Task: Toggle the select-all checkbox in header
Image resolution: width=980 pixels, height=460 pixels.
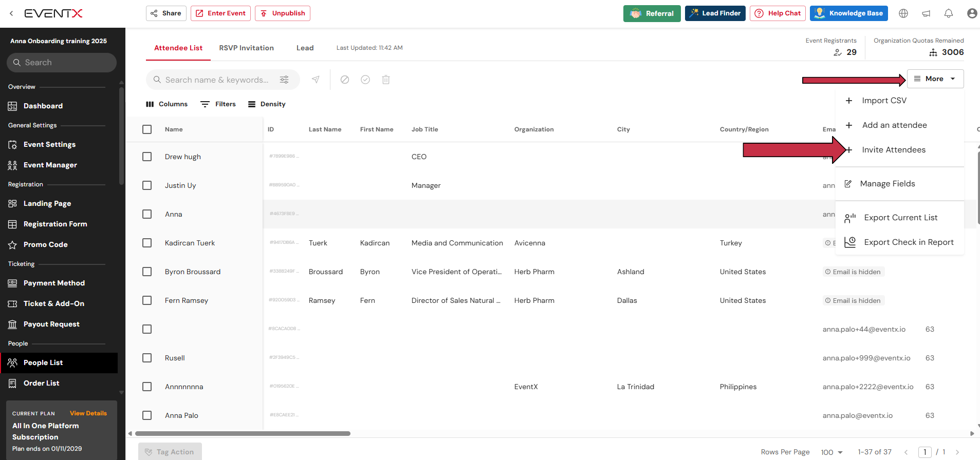Action: click(x=147, y=129)
